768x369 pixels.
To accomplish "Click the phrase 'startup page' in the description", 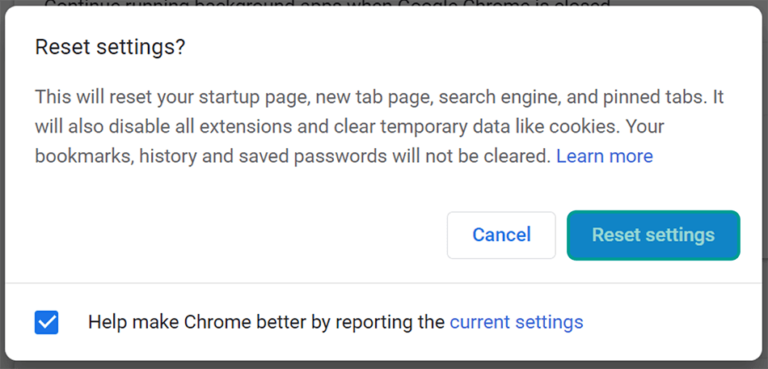I will point(233,97).
